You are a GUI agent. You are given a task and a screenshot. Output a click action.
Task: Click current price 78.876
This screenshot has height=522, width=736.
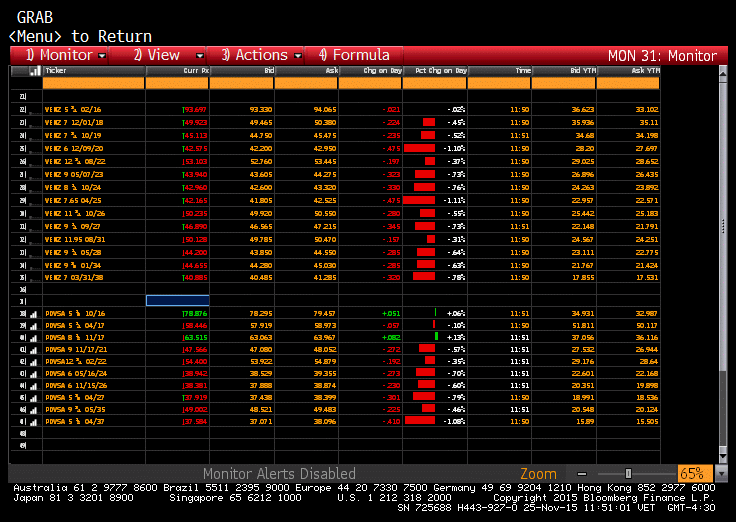(195, 314)
